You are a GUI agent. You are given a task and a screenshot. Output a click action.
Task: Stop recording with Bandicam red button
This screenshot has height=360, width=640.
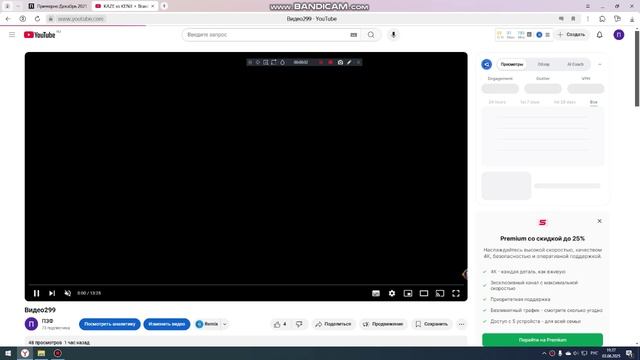tap(330, 62)
